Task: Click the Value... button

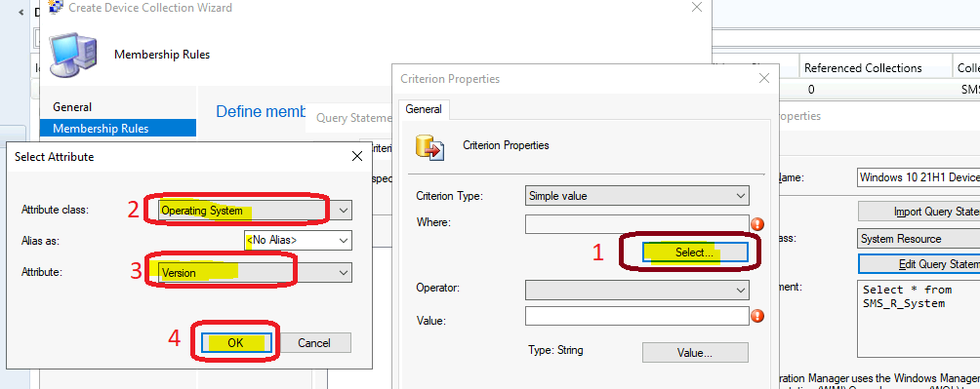Action: pos(694,353)
